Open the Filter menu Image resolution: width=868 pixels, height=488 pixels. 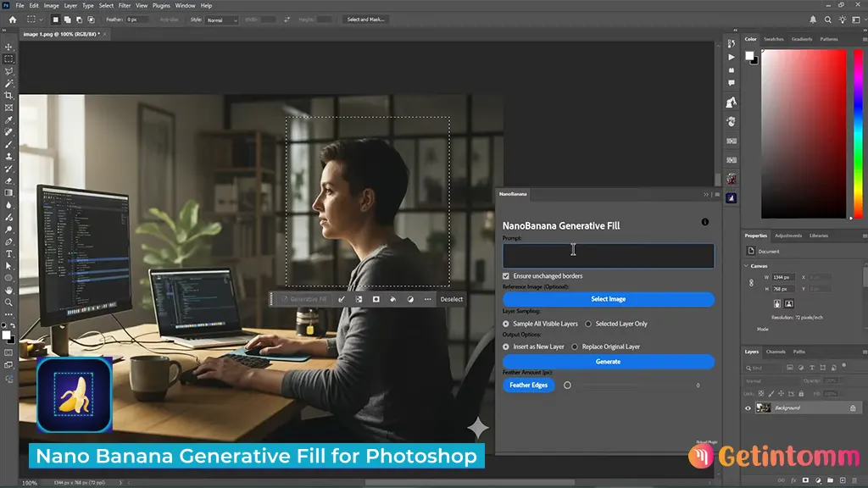click(125, 6)
